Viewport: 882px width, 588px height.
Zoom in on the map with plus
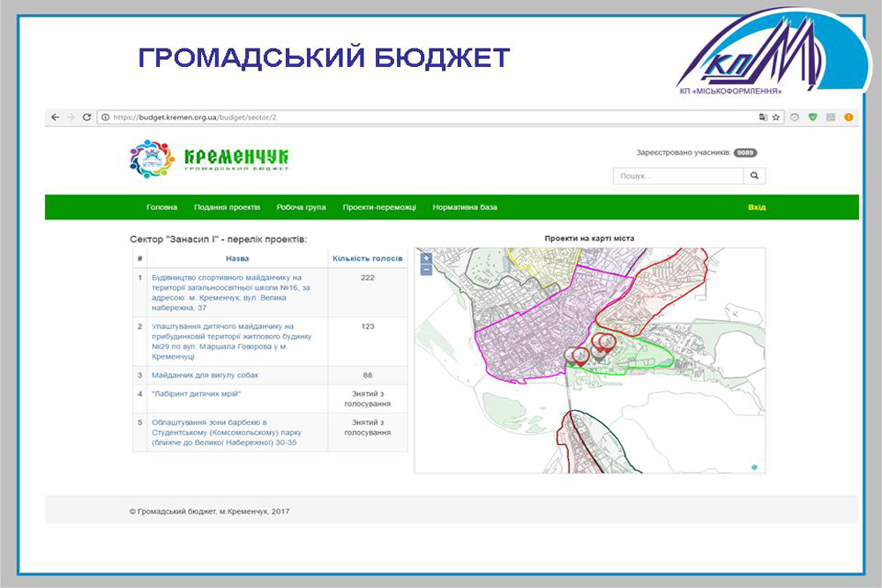426,258
